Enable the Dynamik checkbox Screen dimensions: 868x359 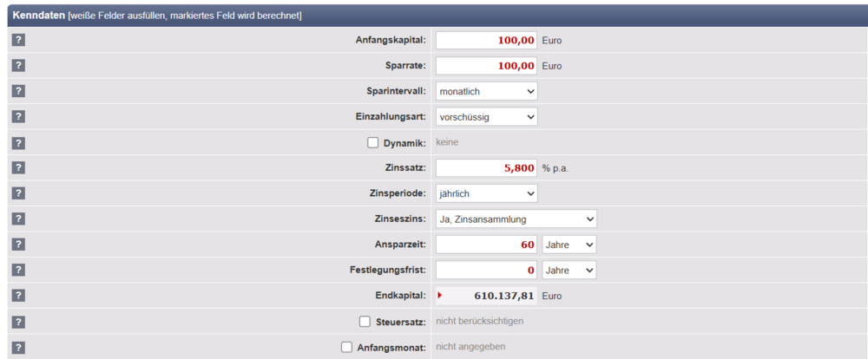(x=373, y=143)
